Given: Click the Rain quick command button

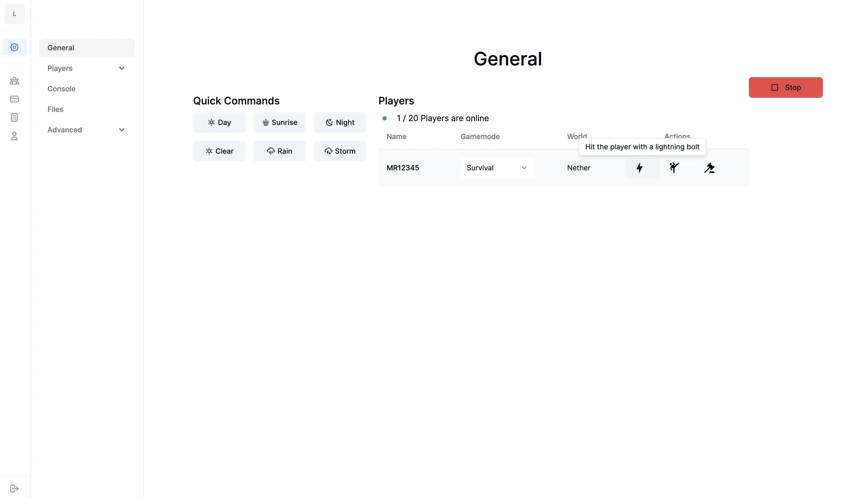Looking at the screenshot, I should tap(280, 151).
